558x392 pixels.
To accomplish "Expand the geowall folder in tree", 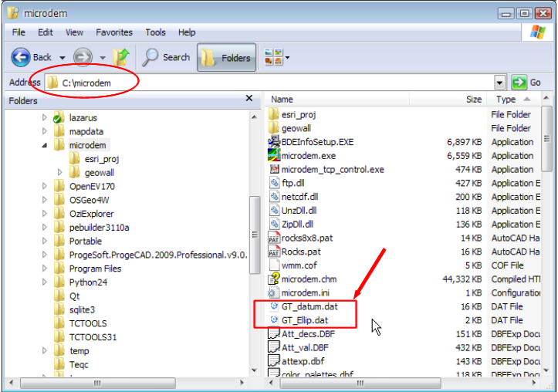I will tap(60, 173).
